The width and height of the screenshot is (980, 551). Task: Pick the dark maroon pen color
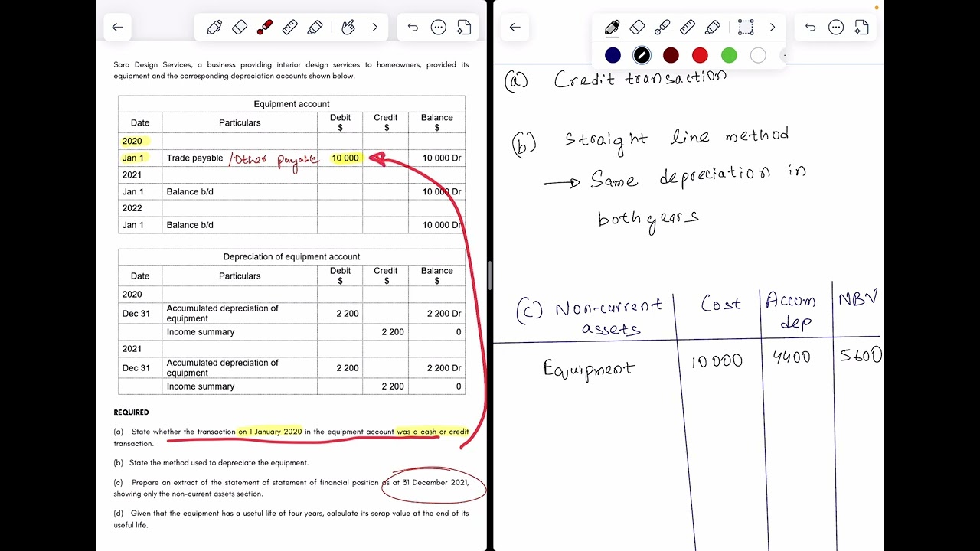point(671,55)
